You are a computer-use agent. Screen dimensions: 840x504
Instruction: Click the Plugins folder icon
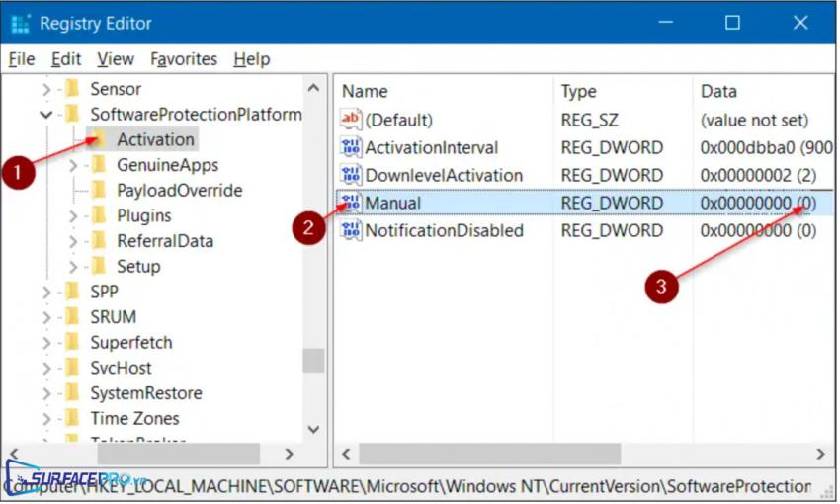99,214
